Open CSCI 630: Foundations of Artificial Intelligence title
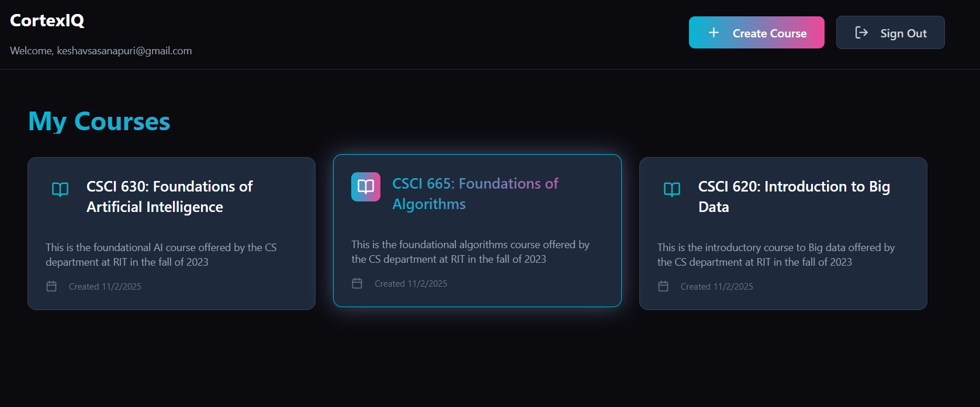980x407 pixels. pyautogui.click(x=169, y=197)
